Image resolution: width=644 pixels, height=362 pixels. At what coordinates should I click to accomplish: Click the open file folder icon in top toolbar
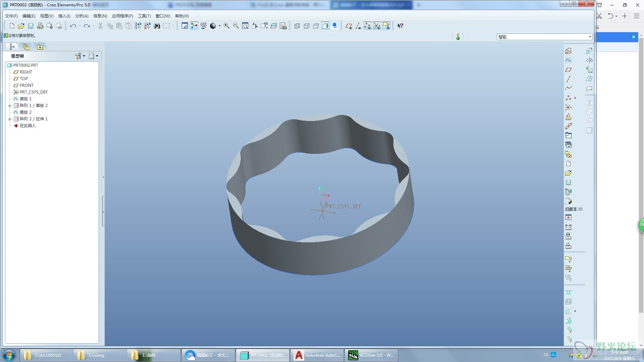[21, 26]
